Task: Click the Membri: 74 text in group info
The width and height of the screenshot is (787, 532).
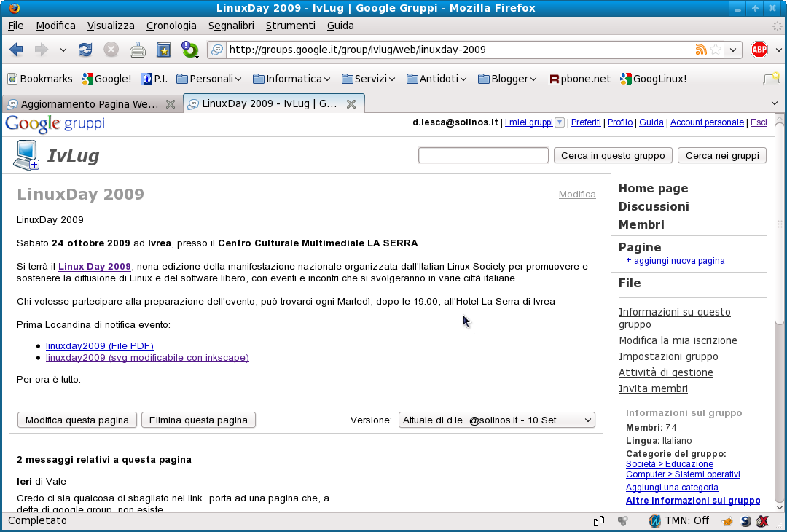Action: coord(651,428)
